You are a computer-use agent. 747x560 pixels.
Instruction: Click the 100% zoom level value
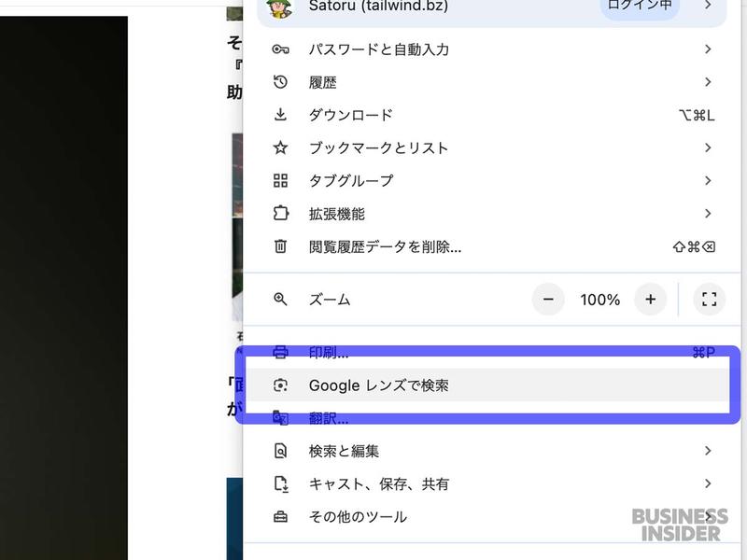tap(599, 300)
